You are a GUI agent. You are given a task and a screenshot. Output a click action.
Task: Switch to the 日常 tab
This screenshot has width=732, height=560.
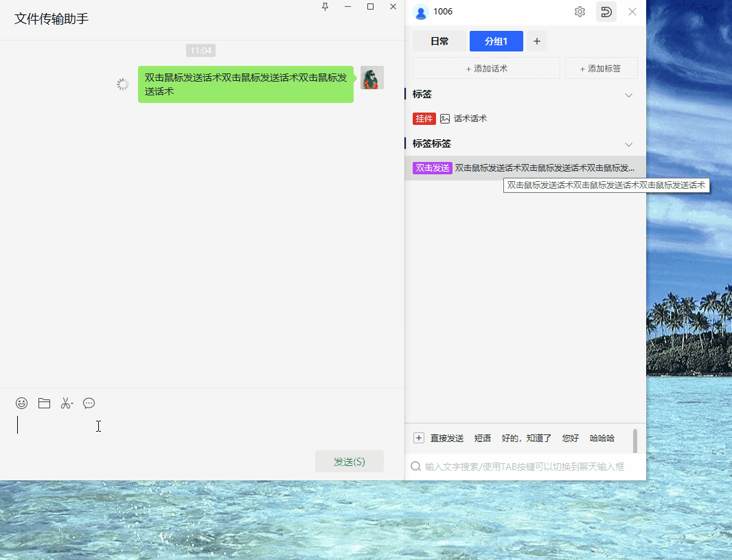point(439,41)
